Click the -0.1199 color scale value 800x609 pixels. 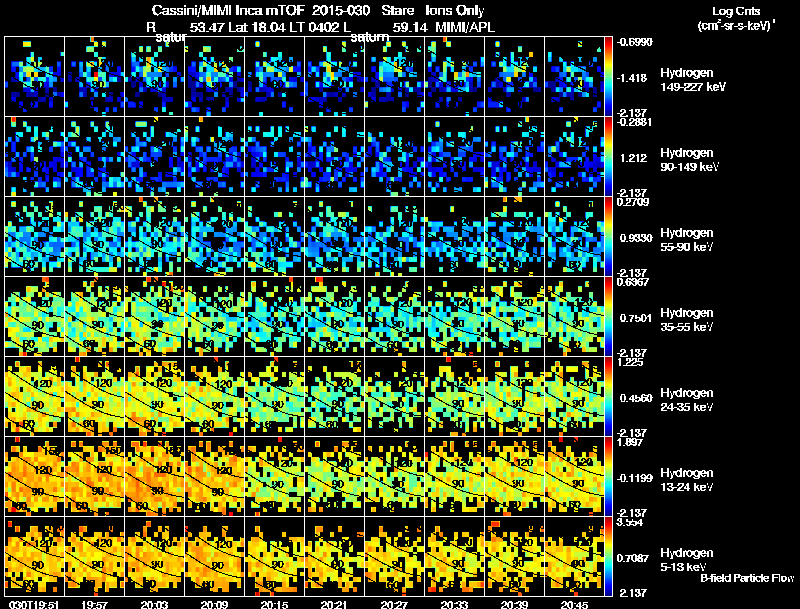(x=635, y=478)
